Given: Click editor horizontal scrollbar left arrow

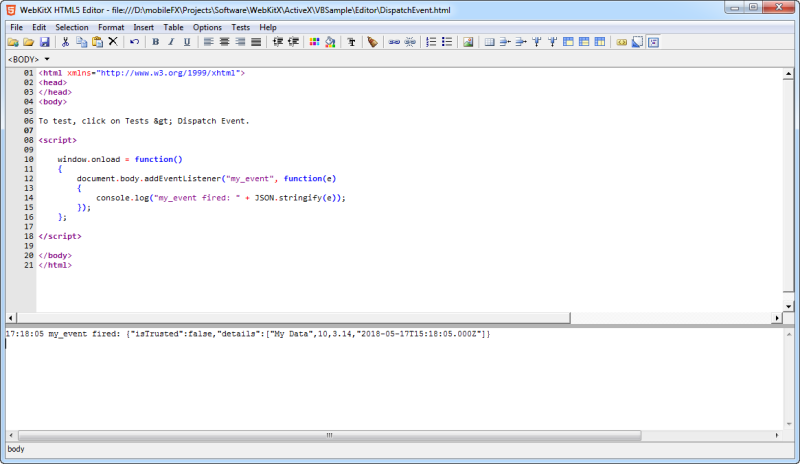Looking at the screenshot, I should [11, 318].
